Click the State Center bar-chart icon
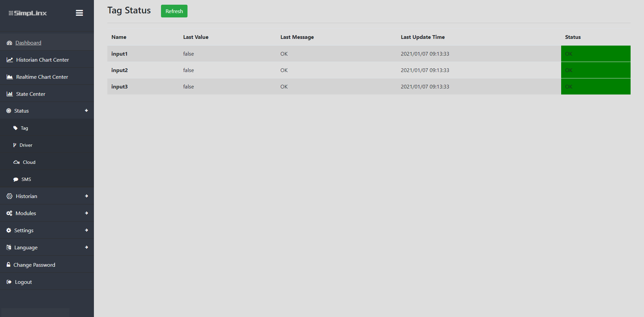 click(x=10, y=94)
